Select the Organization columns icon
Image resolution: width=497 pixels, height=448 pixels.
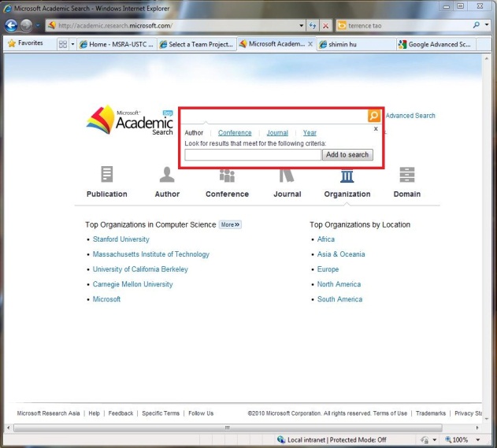[x=347, y=176]
